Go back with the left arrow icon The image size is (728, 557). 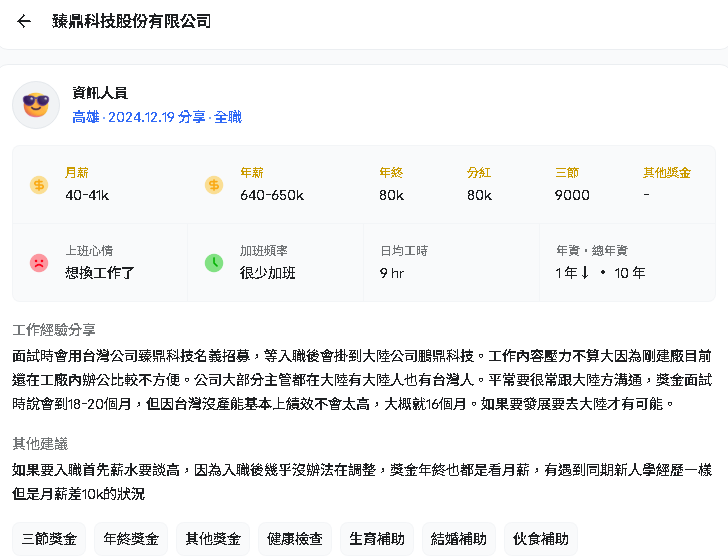click(x=24, y=21)
